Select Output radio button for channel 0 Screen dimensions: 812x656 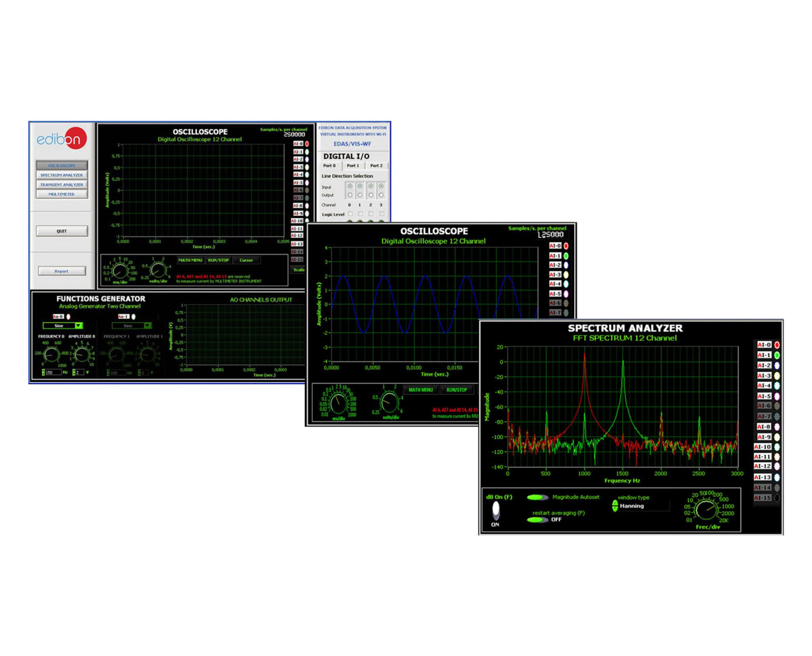coord(350,195)
